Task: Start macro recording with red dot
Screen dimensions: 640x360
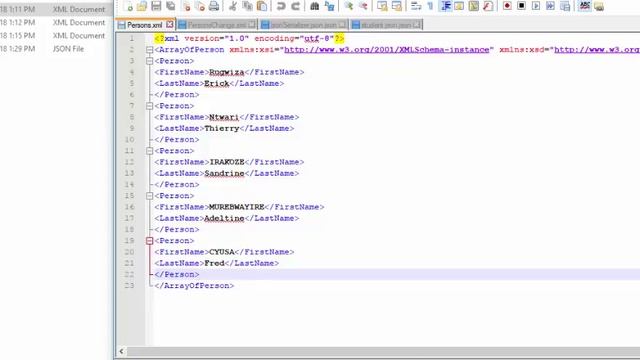Action: tap(507, 6)
